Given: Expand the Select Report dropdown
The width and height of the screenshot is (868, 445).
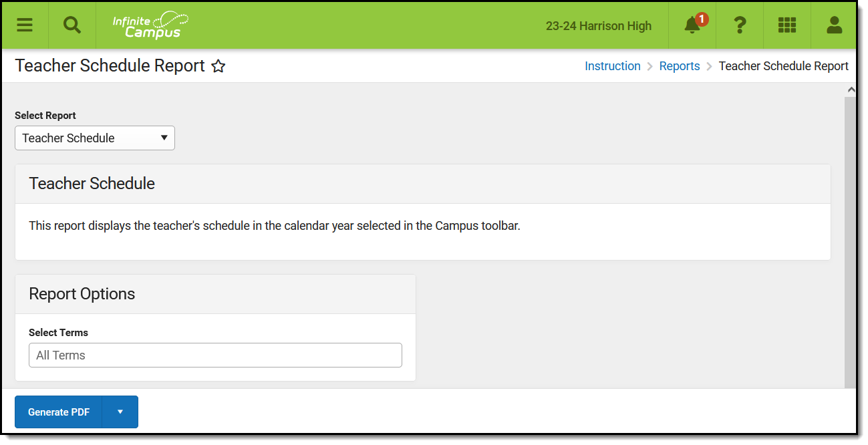Looking at the screenshot, I should [x=95, y=138].
